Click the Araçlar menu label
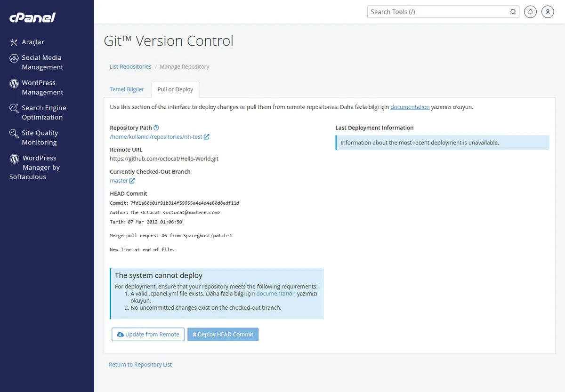 point(33,42)
